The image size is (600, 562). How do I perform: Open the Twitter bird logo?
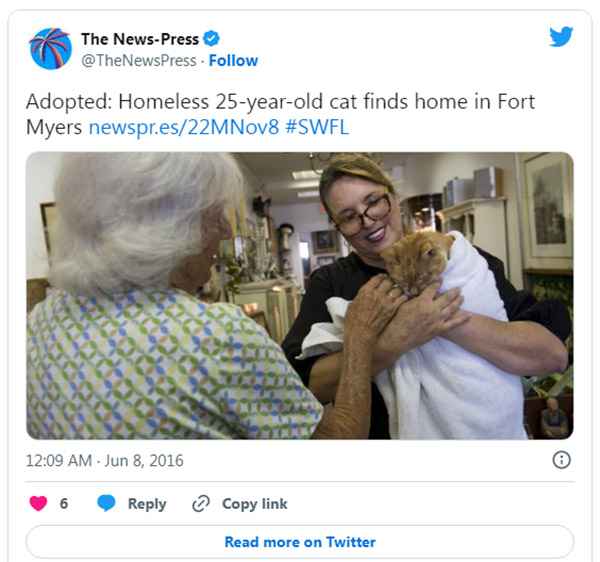(561, 37)
